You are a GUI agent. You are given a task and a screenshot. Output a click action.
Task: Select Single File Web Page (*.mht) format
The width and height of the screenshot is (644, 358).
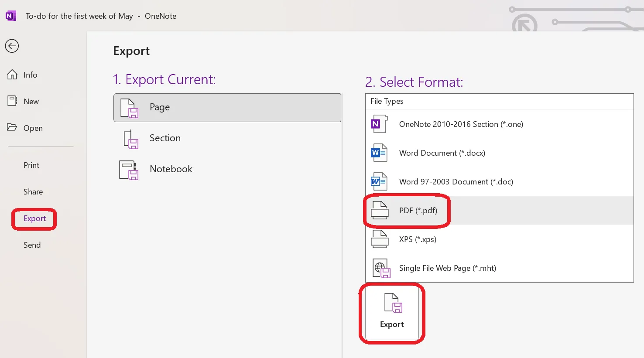(500, 268)
